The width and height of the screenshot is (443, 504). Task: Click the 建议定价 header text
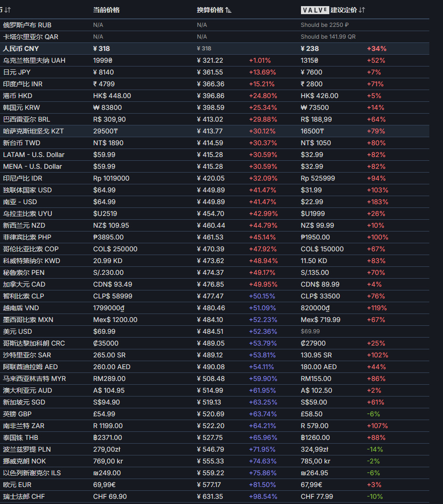coord(343,10)
